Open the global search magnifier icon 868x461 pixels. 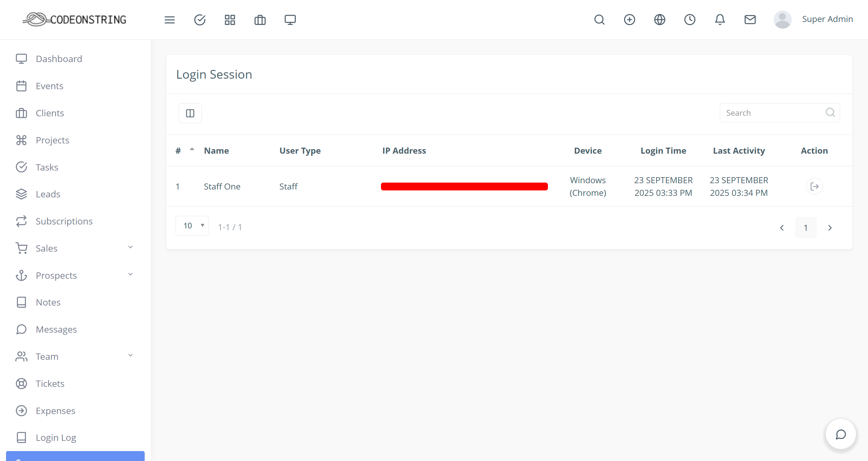point(599,20)
